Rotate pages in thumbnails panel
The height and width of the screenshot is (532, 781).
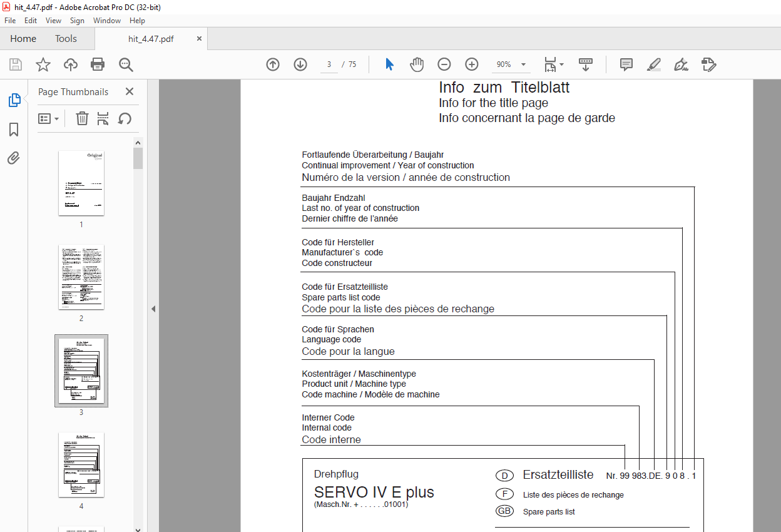coord(125,118)
